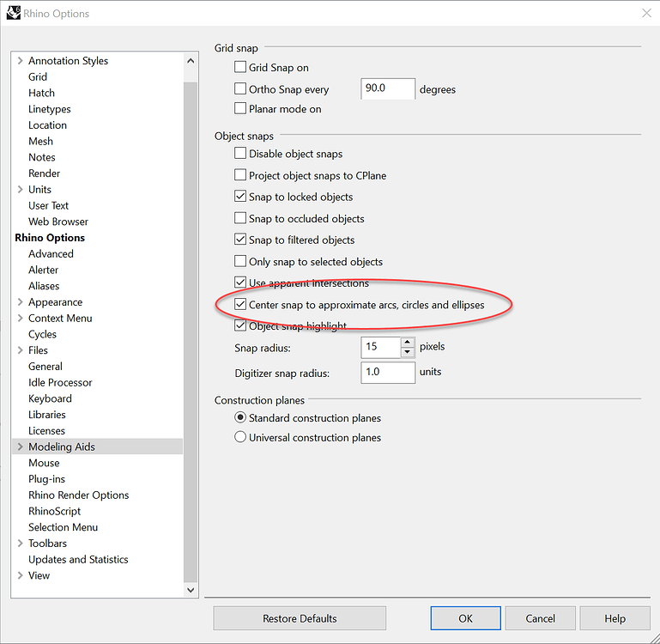Click the options tree scrollbar thumb
The width and height of the screenshot is (660, 644).
tap(191, 333)
